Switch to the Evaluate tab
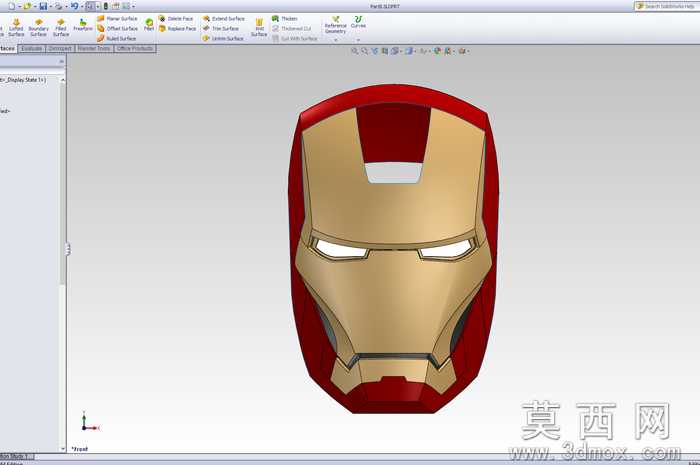 pos(32,49)
